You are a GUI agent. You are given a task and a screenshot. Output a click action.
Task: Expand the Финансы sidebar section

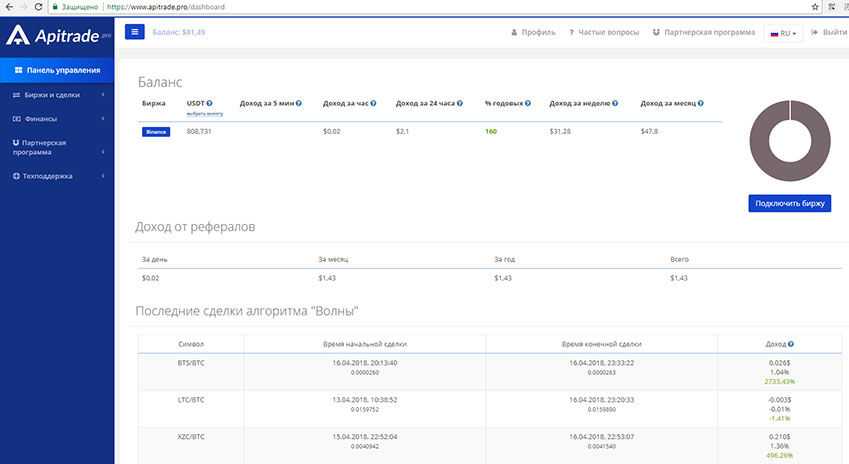coord(57,119)
